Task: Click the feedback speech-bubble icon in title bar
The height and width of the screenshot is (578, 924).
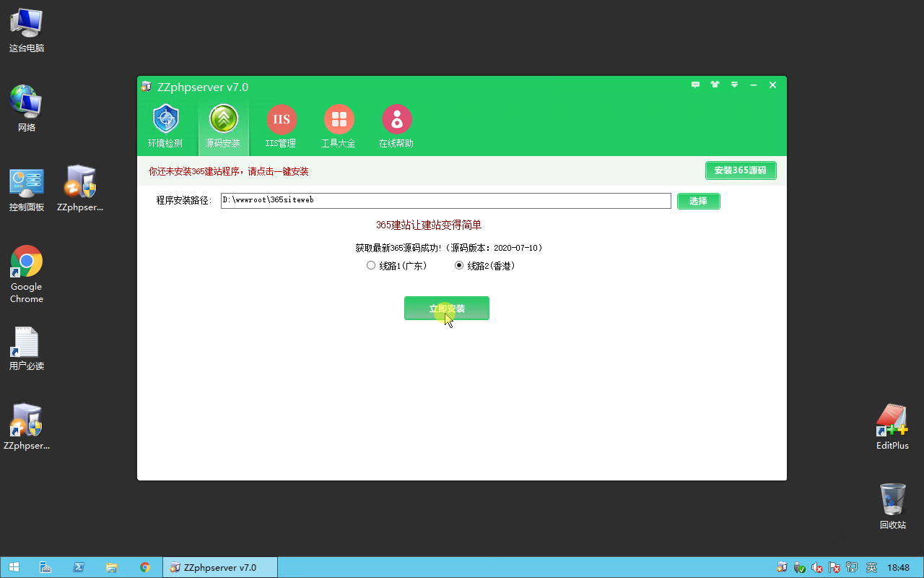Action: click(x=695, y=85)
